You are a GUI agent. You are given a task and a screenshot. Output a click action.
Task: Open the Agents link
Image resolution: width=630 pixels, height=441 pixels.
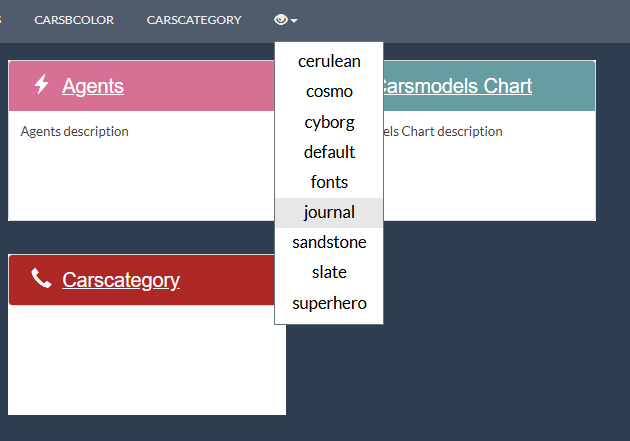93,86
